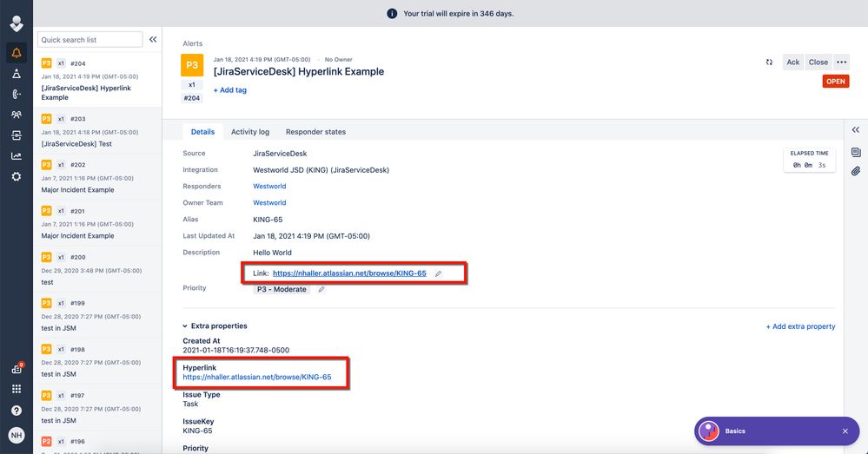Select alert #197 test in JSM
Image resolution: width=868 pixels, height=454 pixels.
(x=97, y=407)
